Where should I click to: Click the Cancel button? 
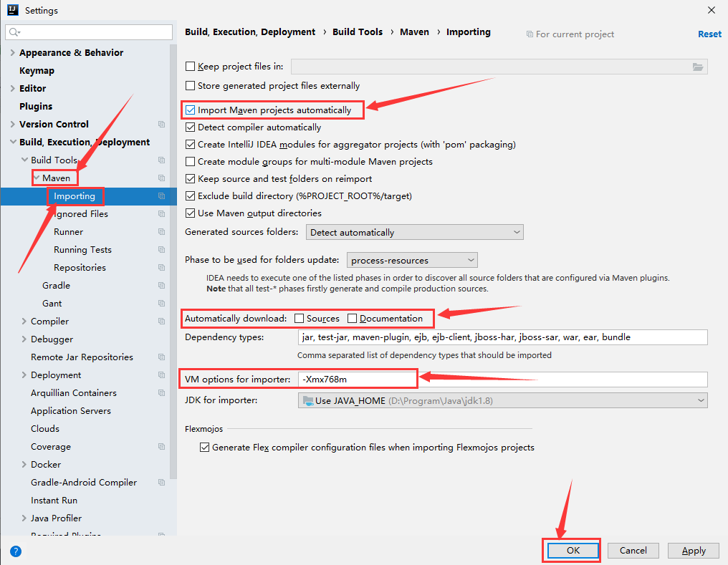(633, 550)
